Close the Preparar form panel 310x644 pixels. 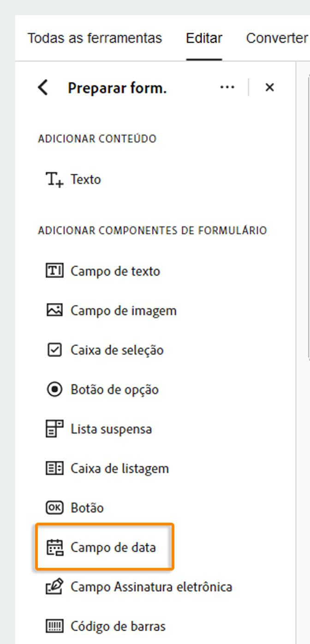tap(269, 87)
